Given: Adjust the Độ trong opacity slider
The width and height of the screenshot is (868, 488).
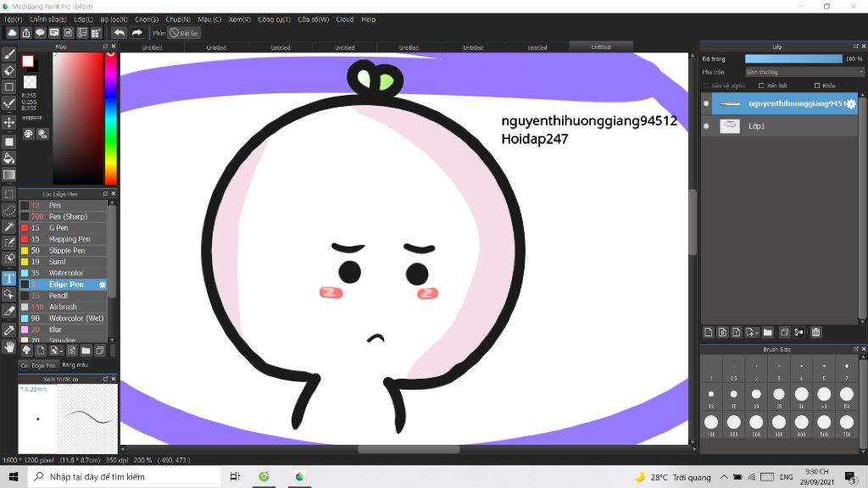Looking at the screenshot, I should click(793, 58).
